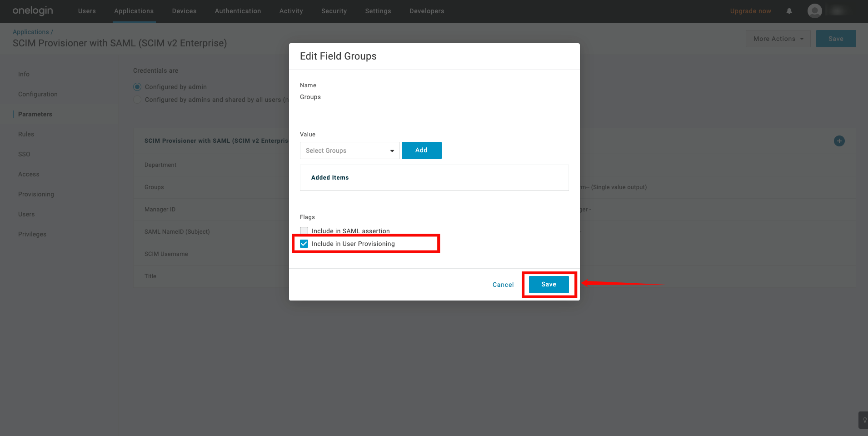
Task: Switch to the Parameters sidebar tab
Action: click(x=35, y=114)
